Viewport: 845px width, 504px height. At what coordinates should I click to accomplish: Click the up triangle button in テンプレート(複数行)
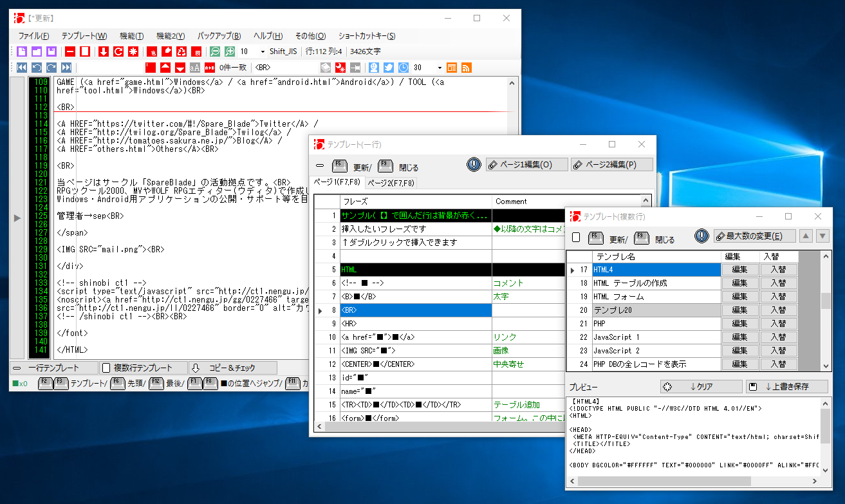coord(806,236)
